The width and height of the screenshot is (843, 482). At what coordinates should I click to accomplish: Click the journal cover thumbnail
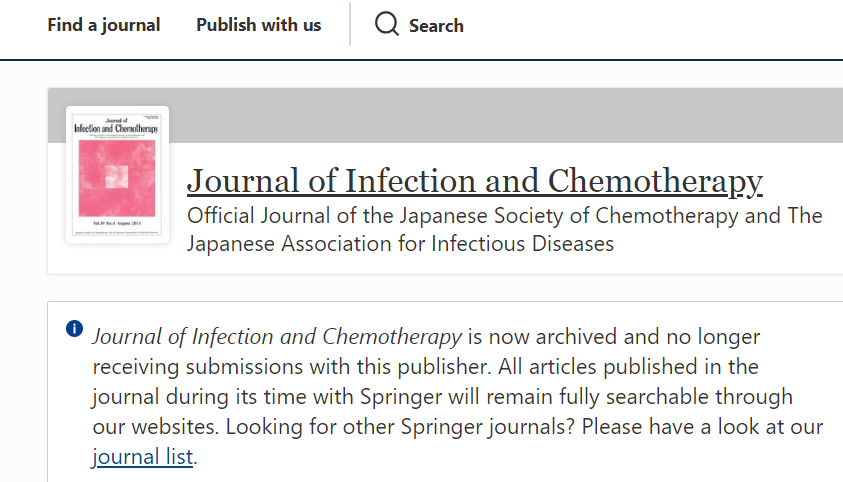(x=117, y=174)
